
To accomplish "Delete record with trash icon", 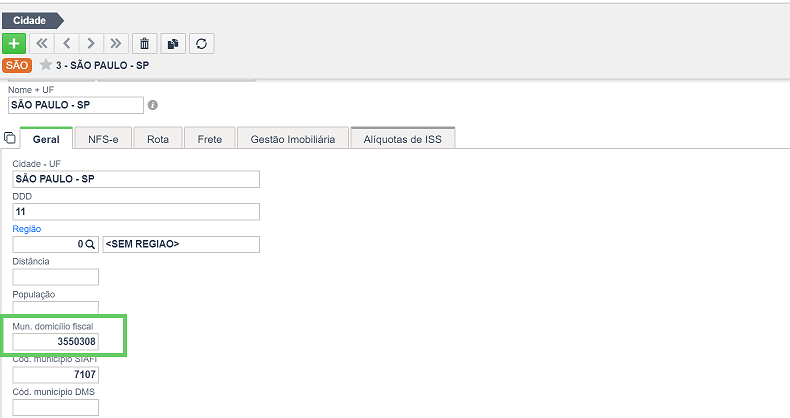I will click(x=145, y=43).
